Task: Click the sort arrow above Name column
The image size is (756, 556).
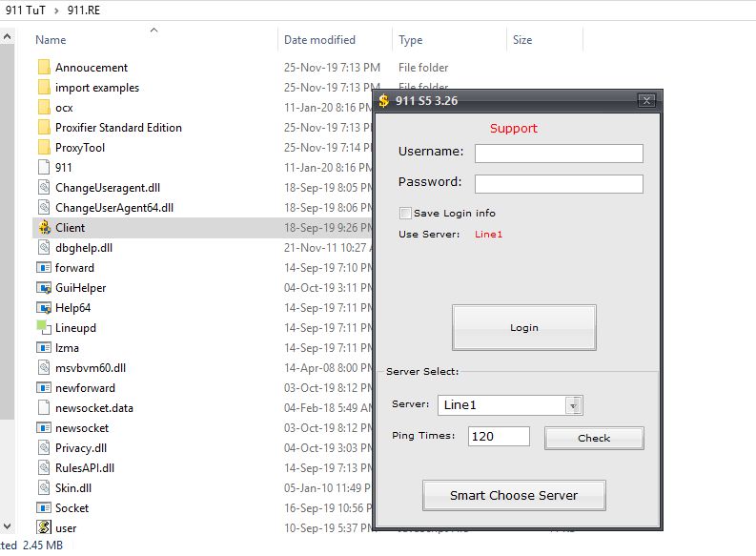Action: tap(153, 31)
